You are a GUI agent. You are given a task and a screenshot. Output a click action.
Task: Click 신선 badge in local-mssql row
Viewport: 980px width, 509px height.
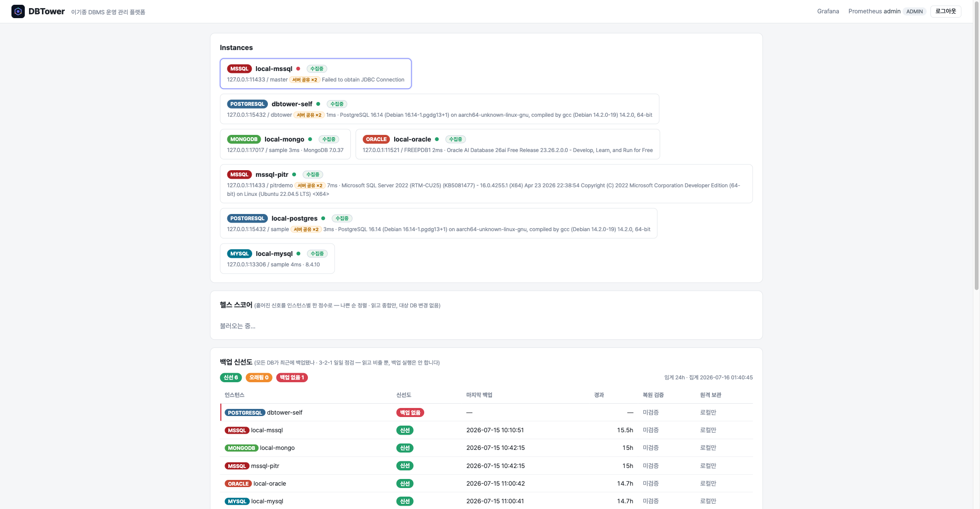click(405, 430)
